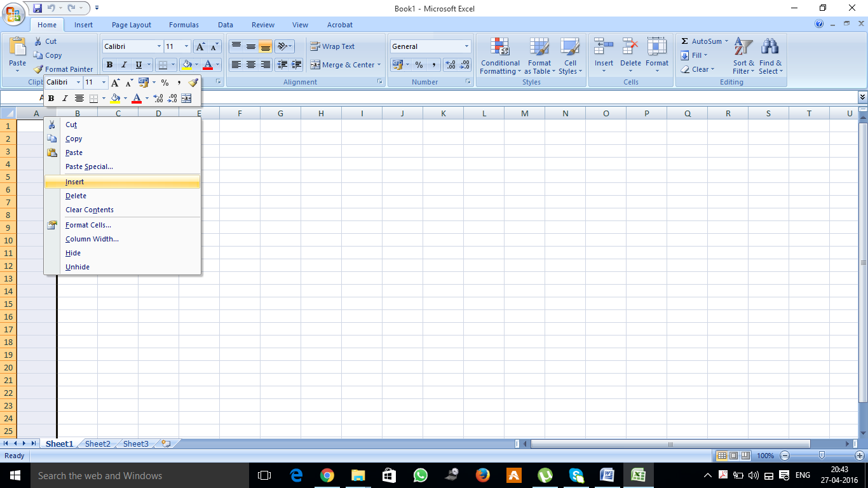Click the ribbon font color red swatch

point(207,65)
